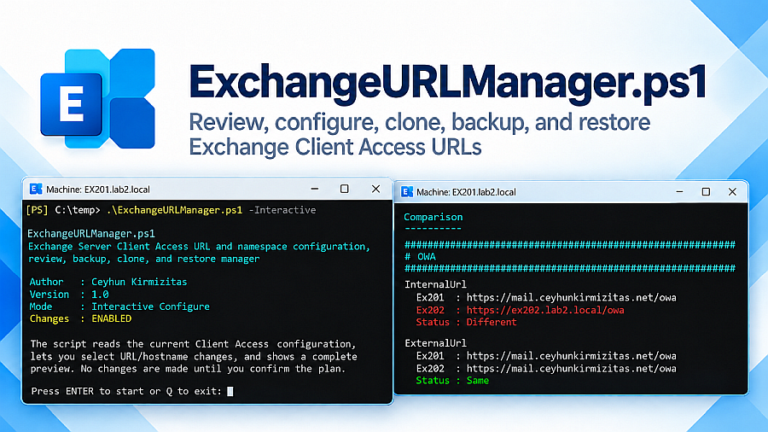Click the 'ExternalUrl' label

pyautogui.click(x=435, y=343)
